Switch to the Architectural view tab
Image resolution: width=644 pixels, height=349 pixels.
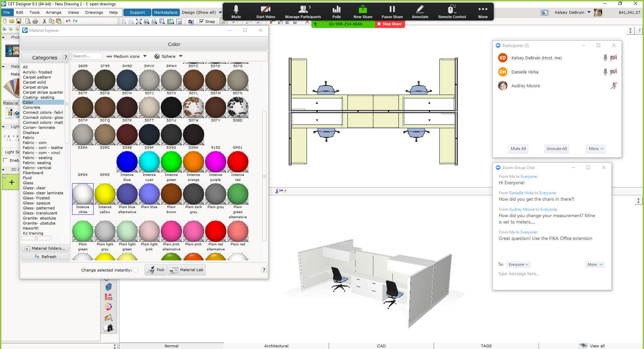pyautogui.click(x=276, y=346)
